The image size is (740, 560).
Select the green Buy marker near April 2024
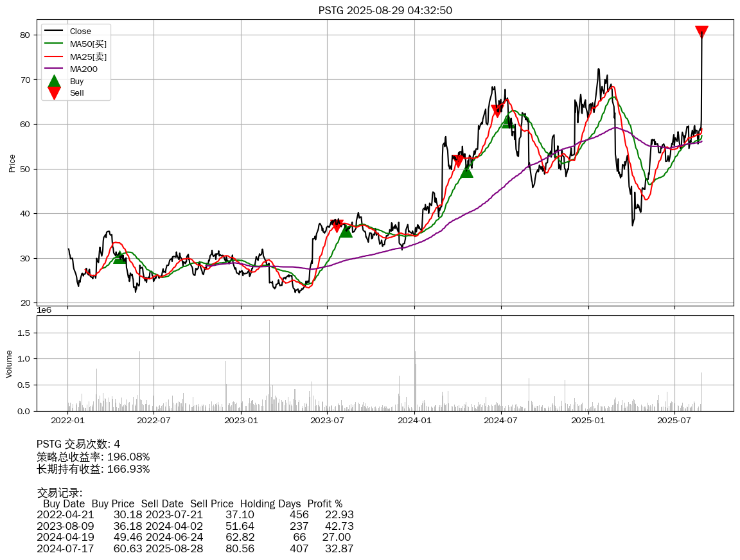pos(466,171)
